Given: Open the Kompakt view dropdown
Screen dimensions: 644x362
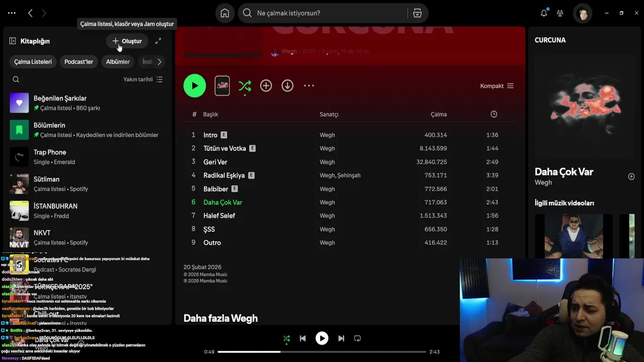Looking at the screenshot, I should (x=497, y=86).
